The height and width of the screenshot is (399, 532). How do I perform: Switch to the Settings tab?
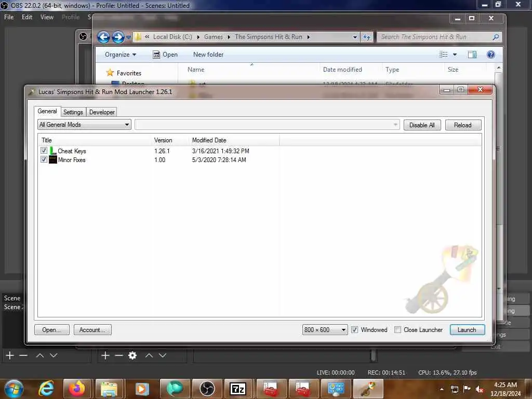click(x=73, y=112)
